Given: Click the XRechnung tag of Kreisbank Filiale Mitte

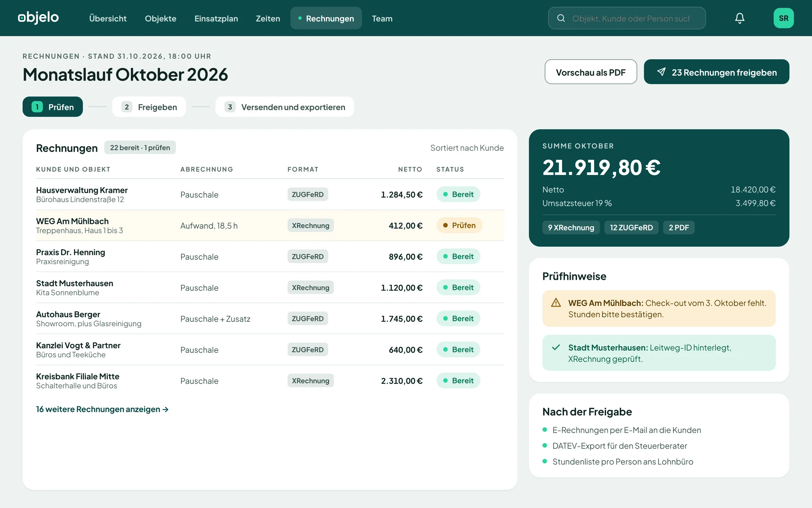Looking at the screenshot, I should [x=310, y=380].
